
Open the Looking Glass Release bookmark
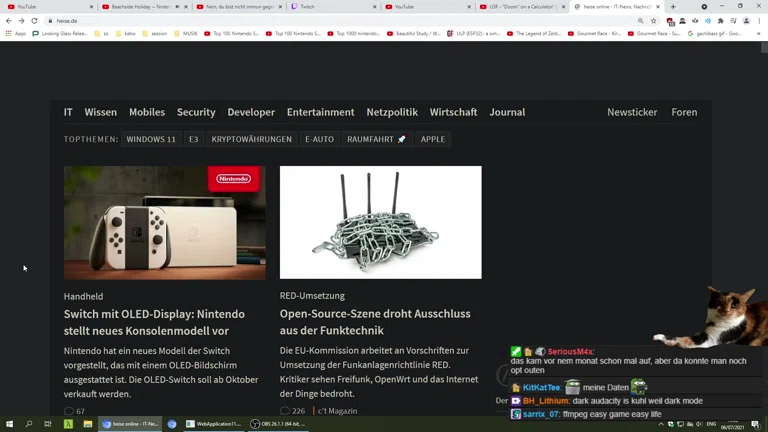tap(60, 34)
